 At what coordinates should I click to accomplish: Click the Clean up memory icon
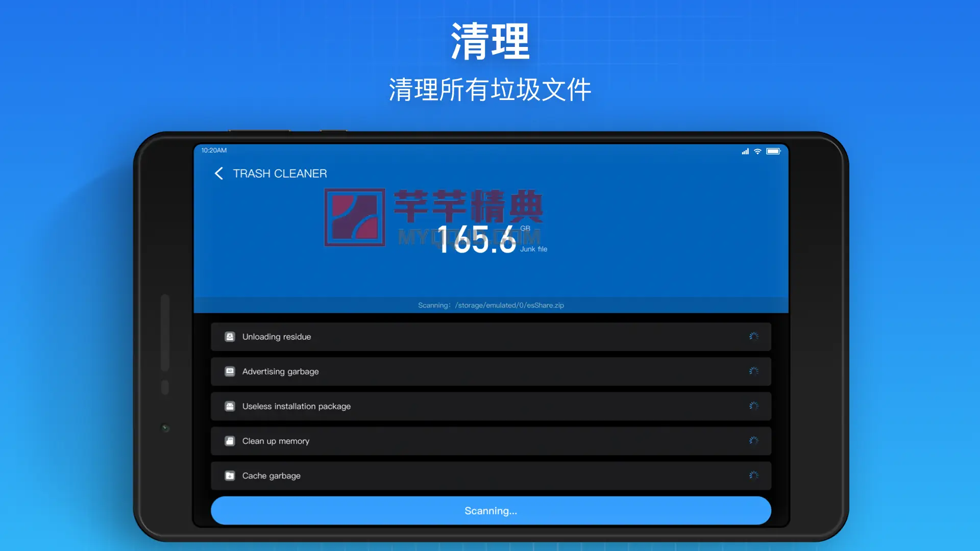(x=230, y=441)
